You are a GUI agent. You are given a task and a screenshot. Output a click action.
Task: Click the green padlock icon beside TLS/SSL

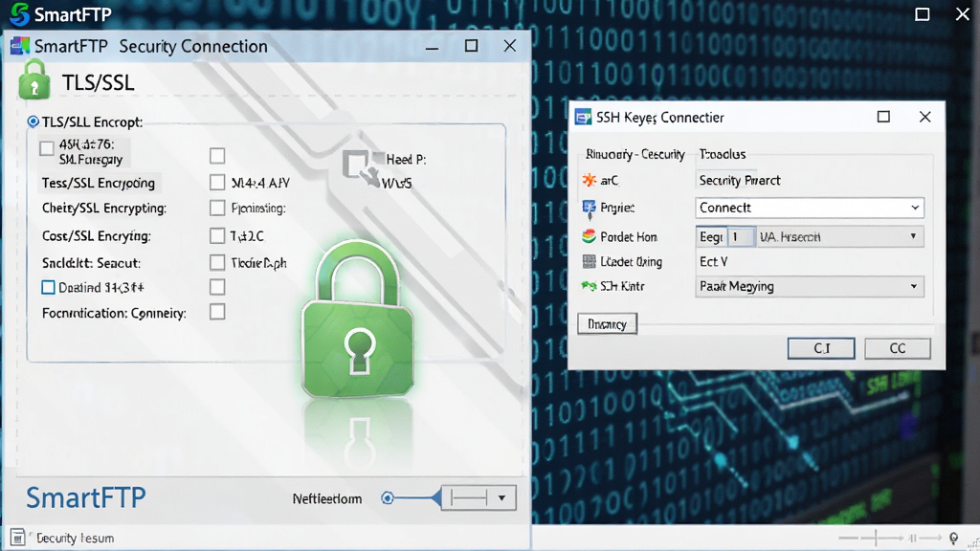pos(34,80)
